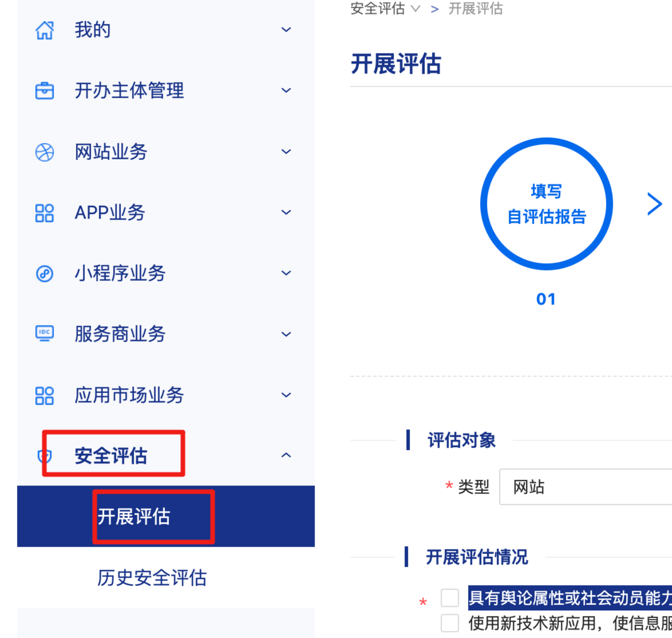This screenshot has height=638, width=672.
Task: Click the 开展评估情况 section heading
Action: click(477, 557)
